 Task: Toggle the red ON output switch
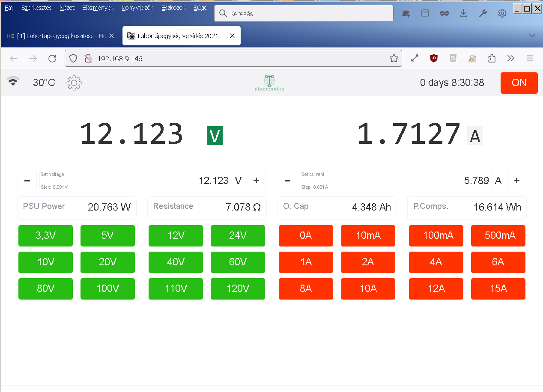click(519, 83)
